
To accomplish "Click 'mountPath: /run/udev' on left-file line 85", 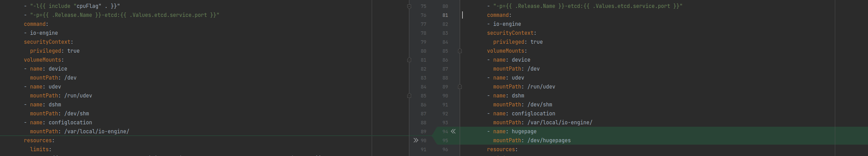I will pos(61,96).
